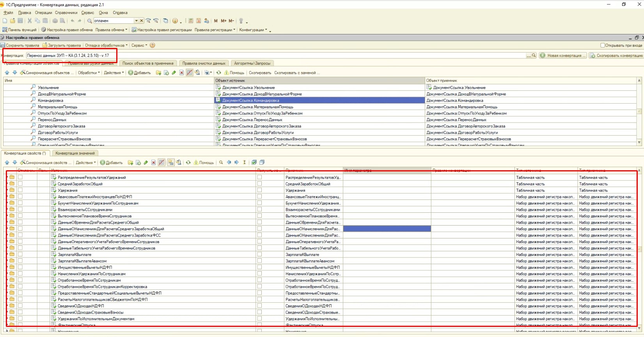644x337 pixels.
Task: Click 'Скопировать конвертацию' button
Action: 616,55
